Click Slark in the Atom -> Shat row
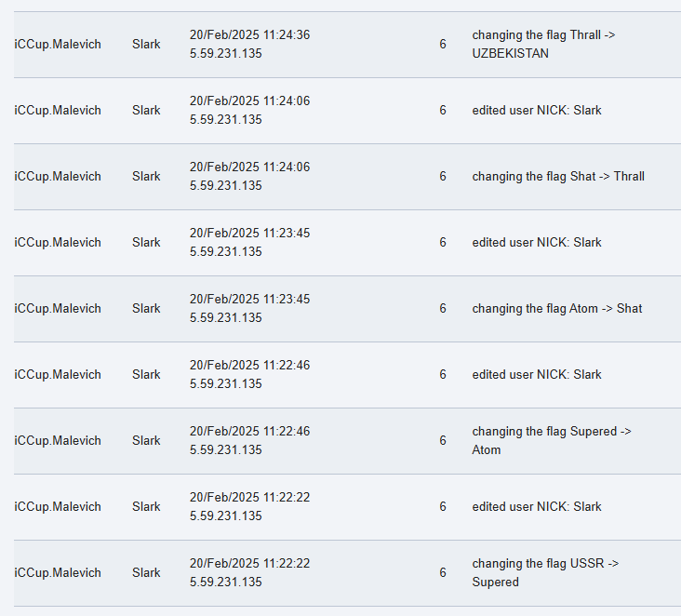Screen dimensions: 681x616 tap(146, 308)
